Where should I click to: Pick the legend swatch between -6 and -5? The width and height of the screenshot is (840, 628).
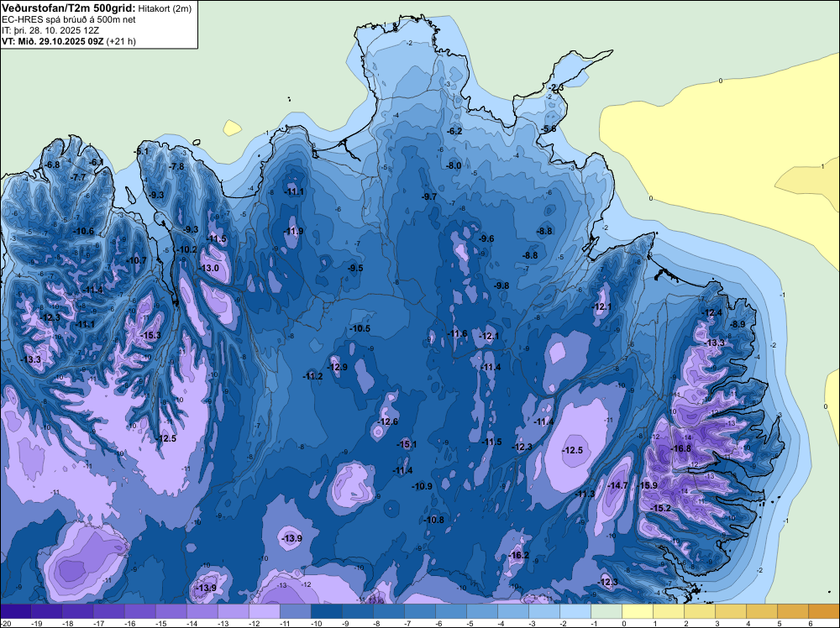pos(450,611)
